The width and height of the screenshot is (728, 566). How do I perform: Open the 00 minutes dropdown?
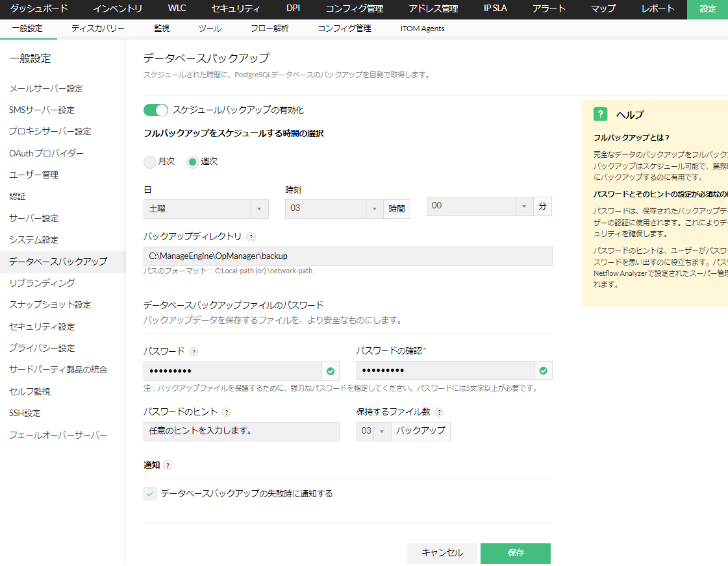[480, 206]
